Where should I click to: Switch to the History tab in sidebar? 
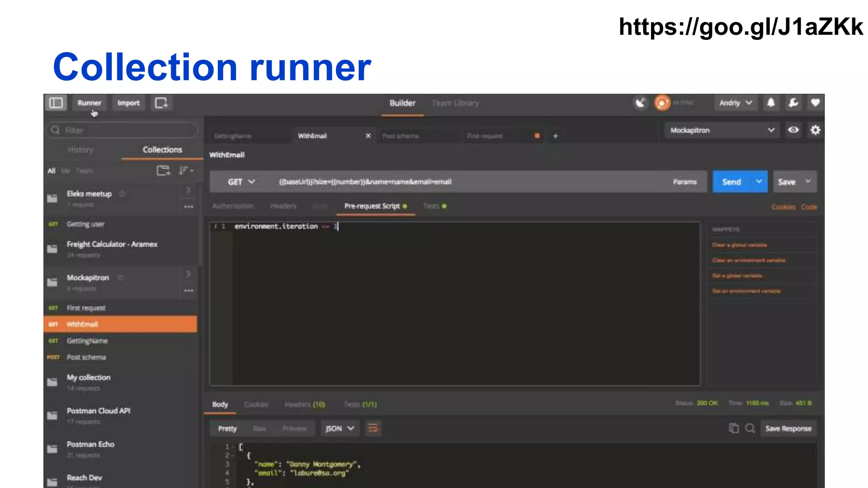click(x=81, y=150)
